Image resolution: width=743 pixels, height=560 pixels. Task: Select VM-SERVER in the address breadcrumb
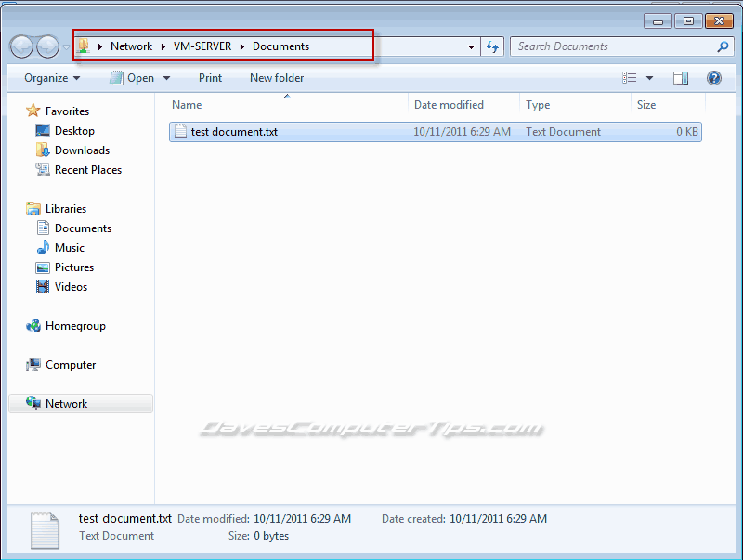point(202,46)
